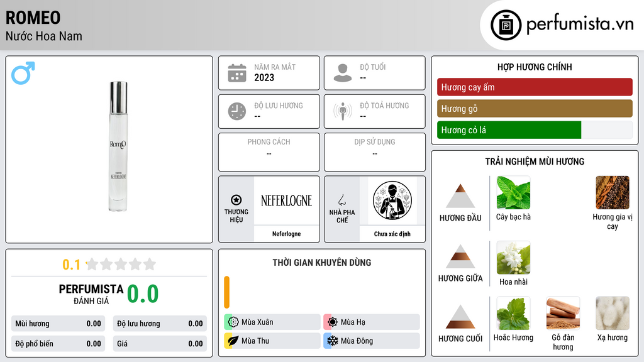Click the Hương cuối pyramid icon
644x362 pixels.
460,317
